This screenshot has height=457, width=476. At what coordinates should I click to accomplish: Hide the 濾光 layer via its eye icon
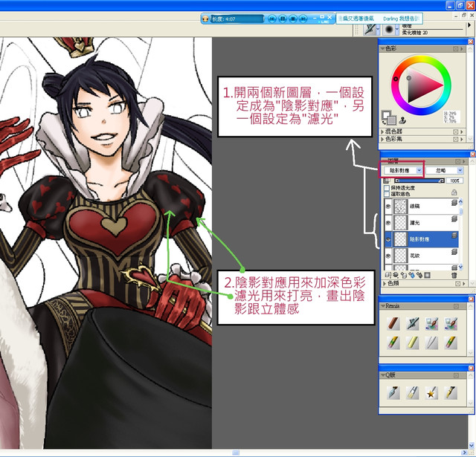point(388,223)
